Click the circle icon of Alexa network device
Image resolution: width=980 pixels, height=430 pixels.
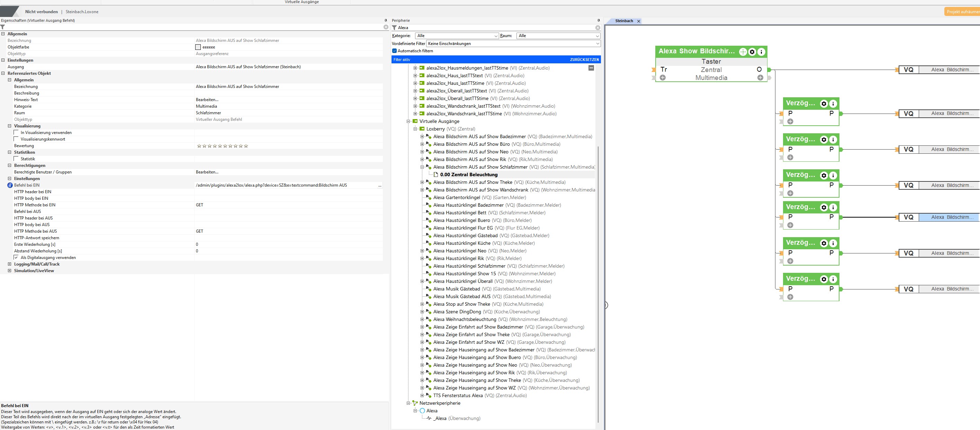422,411
